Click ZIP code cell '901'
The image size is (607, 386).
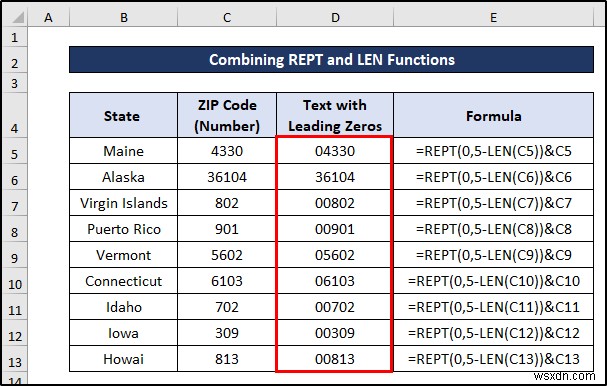[x=227, y=229]
